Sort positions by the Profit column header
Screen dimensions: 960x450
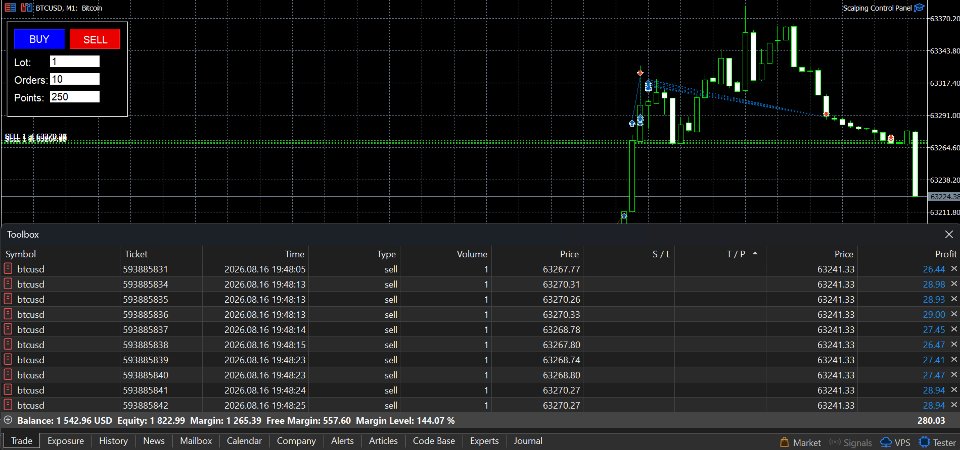(x=945, y=254)
